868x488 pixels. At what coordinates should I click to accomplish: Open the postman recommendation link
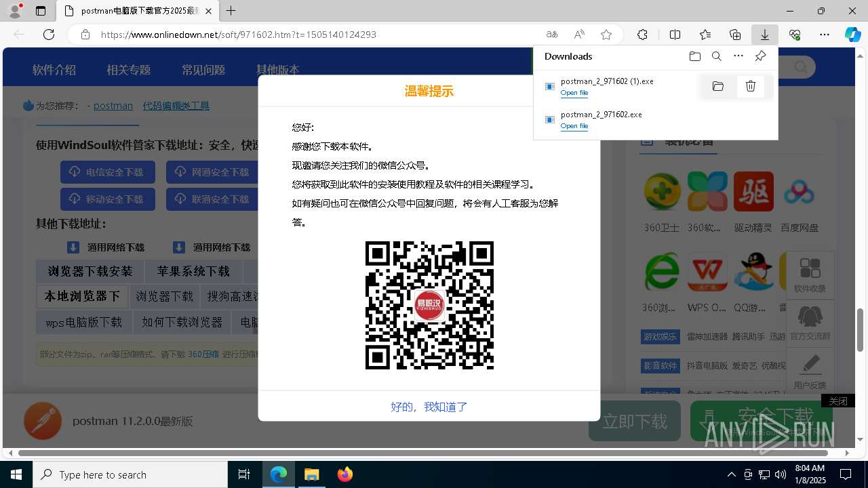click(113, 106)
